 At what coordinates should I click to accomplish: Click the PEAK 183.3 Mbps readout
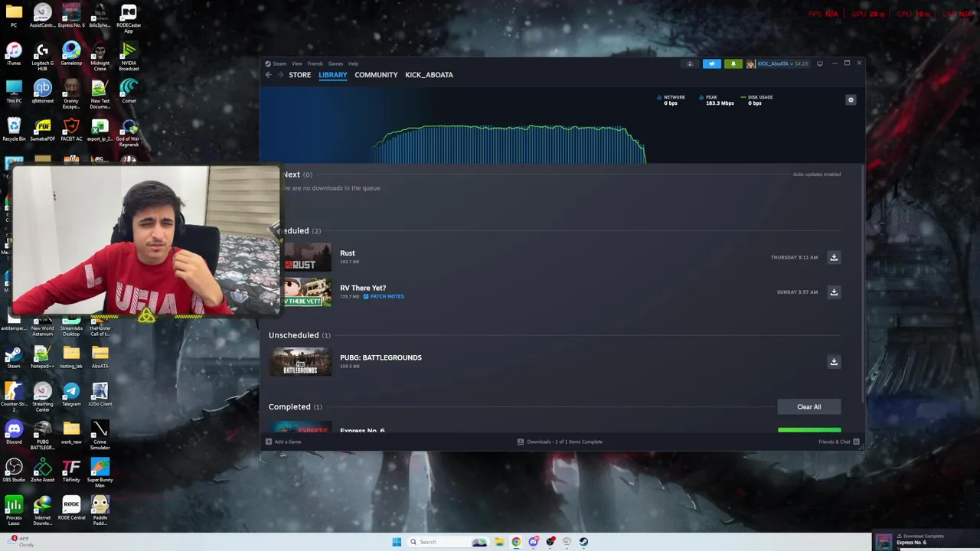(x=715, y=100)
